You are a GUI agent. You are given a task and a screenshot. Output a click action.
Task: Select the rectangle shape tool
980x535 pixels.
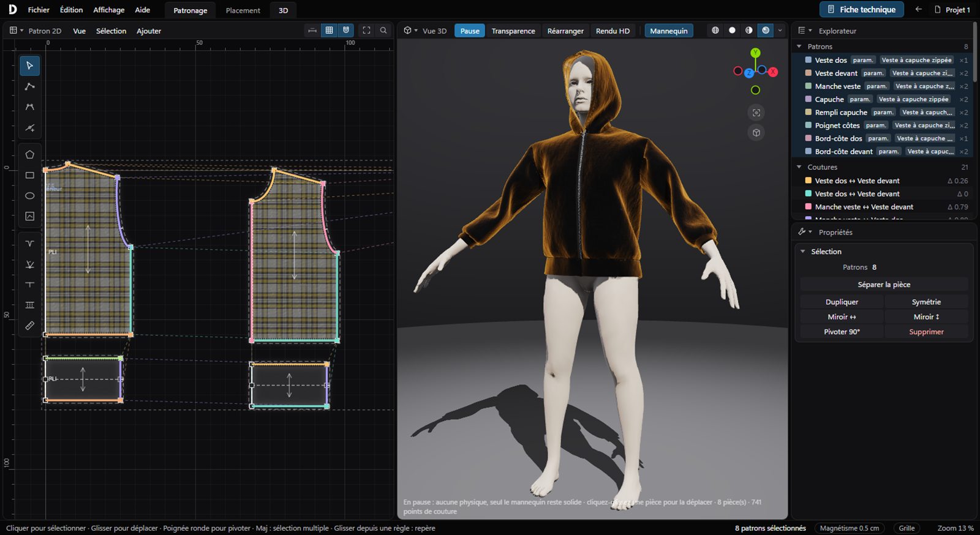click(29, 175)
